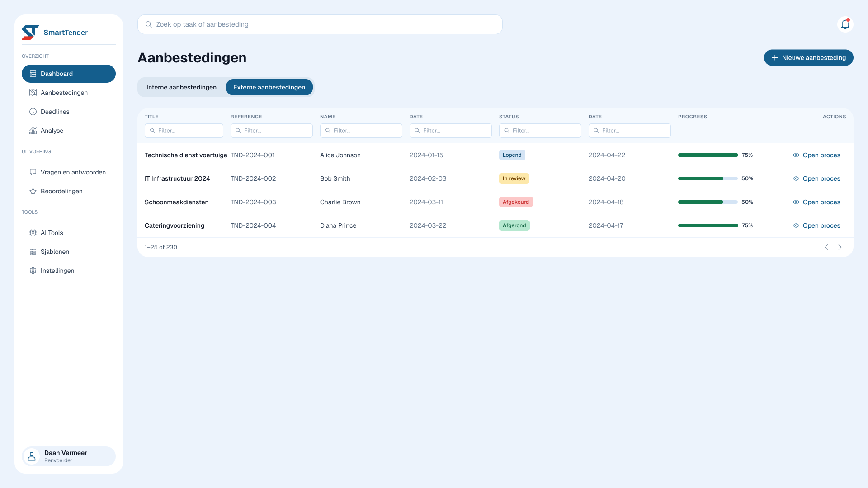
Task: Click the Aanbestedingen sidebar icon
Action: coord(33,93)
